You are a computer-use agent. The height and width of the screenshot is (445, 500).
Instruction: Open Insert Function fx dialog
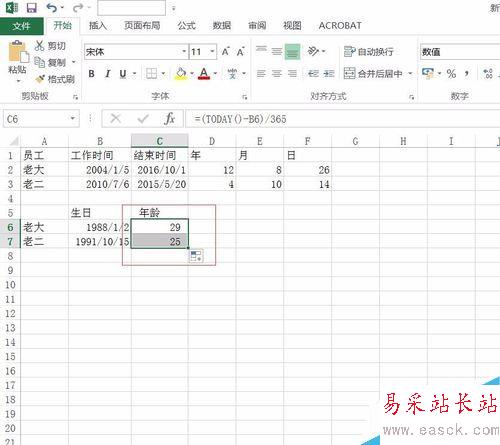[170, 118]
